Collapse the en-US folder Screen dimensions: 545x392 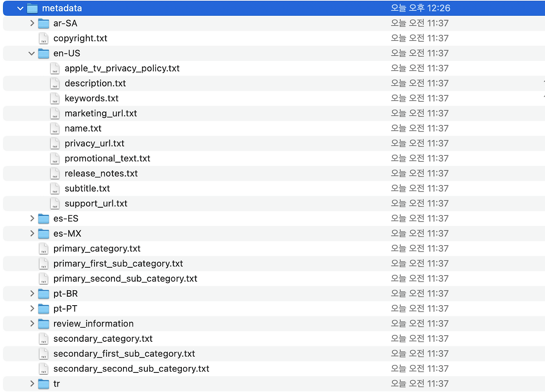(x=31, y=53)
